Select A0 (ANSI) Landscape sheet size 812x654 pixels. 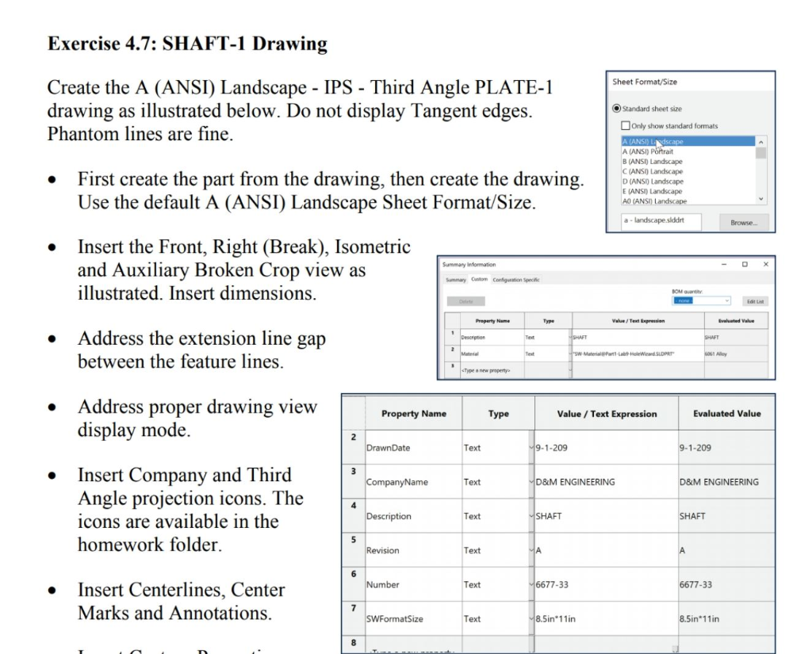(688, 201)
